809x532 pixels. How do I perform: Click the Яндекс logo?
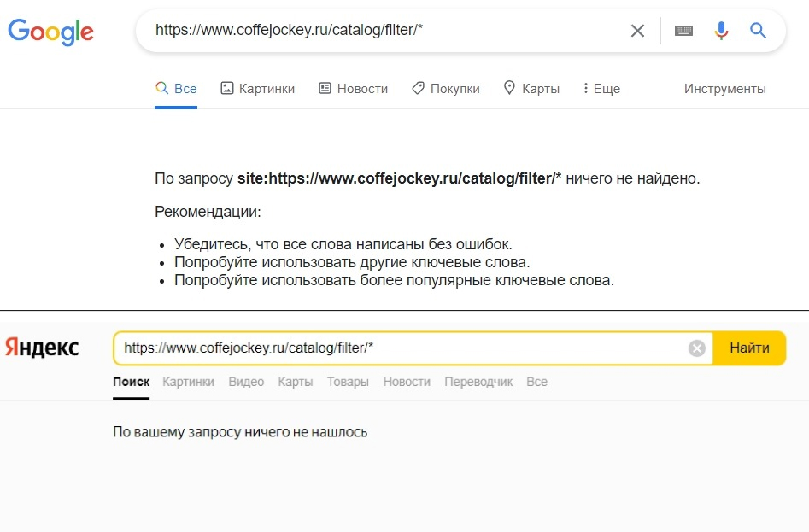(x=42, y=348)
